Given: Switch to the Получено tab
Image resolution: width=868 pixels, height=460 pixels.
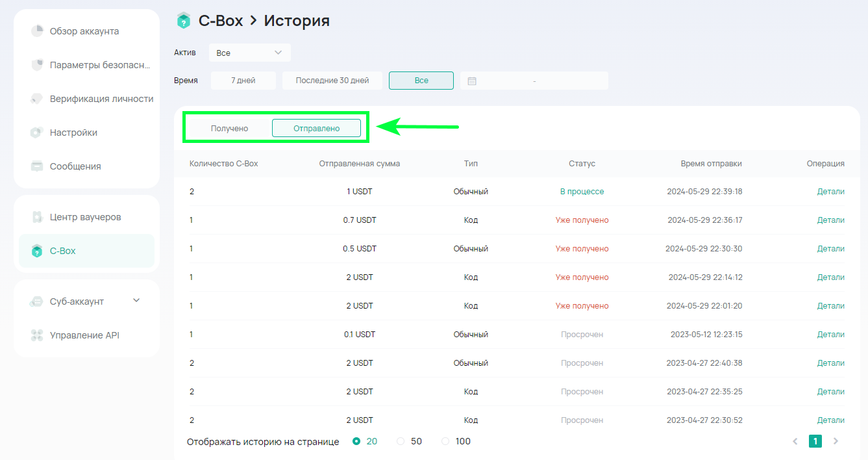Looking at the screenshot, I should point(229,128).
